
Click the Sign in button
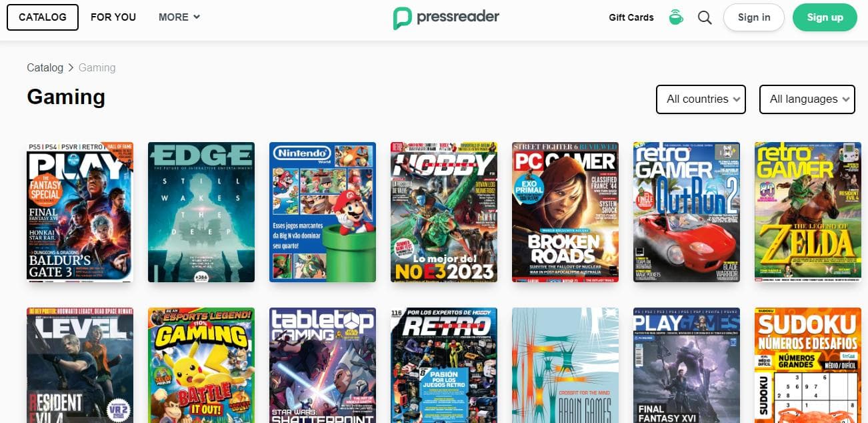[754, 17]
